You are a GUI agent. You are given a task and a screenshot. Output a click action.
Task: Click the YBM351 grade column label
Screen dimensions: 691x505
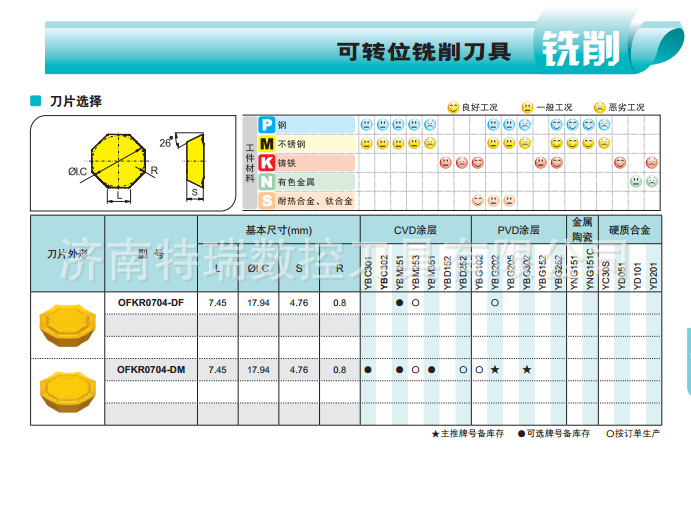pyautogui.click(x=432, y=273)
